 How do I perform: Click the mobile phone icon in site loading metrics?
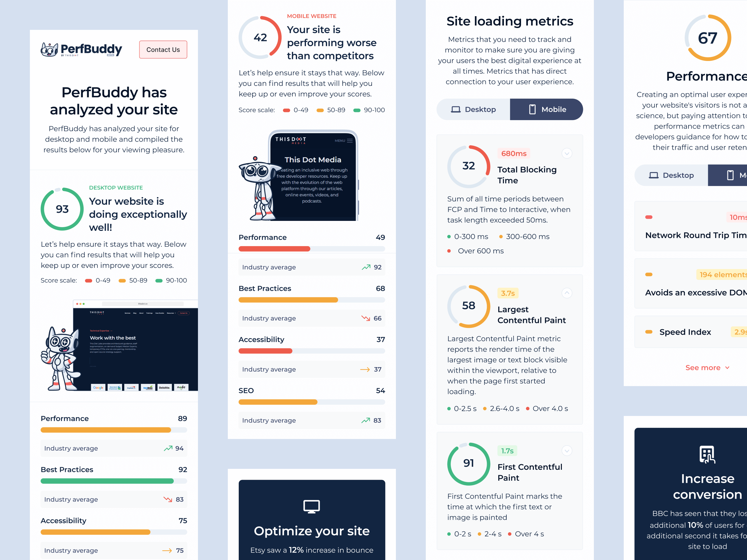pyautogui.click(x=532, y=109)
